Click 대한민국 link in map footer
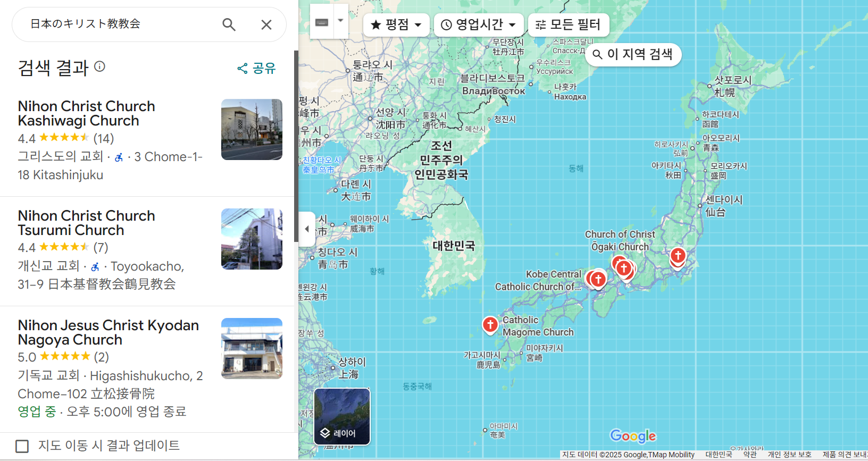The width and height of the screenshot is (868, 461). point(719,455)
